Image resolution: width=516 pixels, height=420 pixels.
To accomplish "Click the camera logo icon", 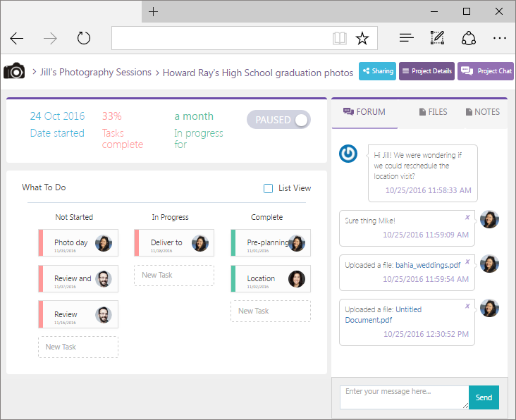I will tap(14, 70).
